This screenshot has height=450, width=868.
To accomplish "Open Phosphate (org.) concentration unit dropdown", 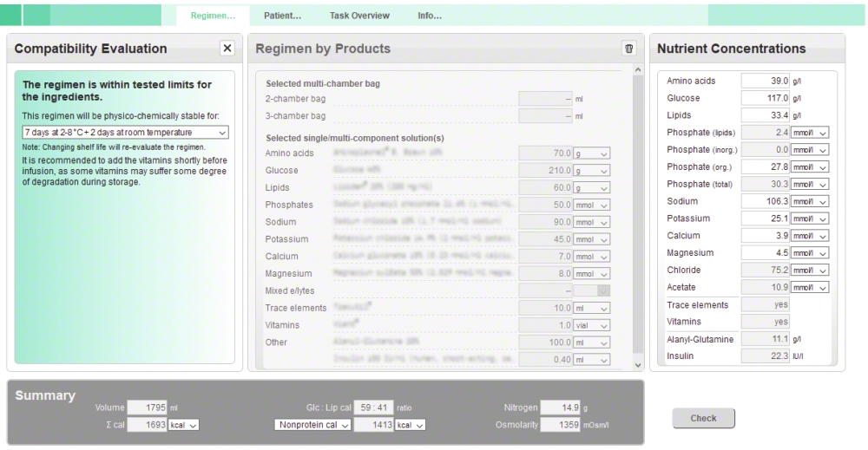I will pyautogui.click(x=809, y=167).
